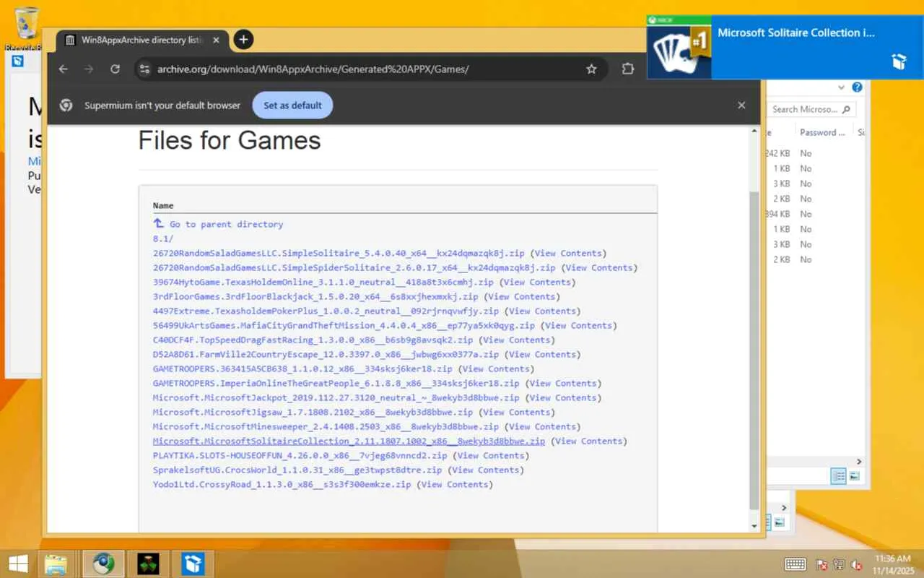Download the MicrosoftMinesweeper zip file

(x=326, y=426)
